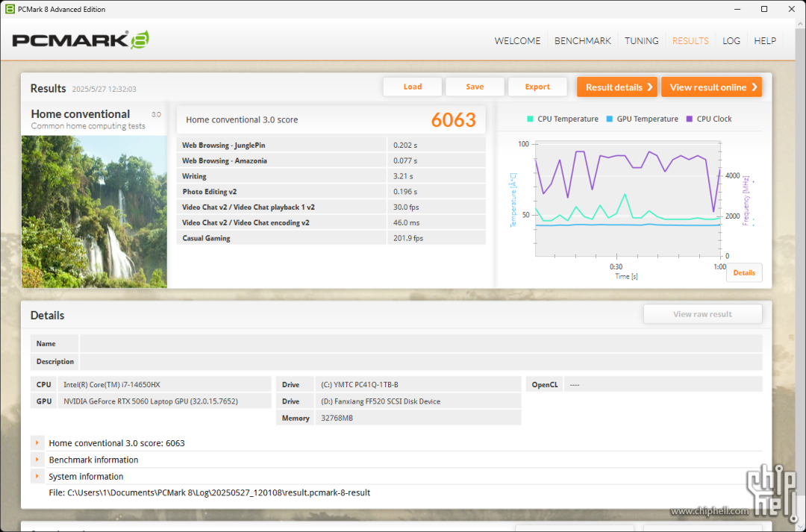Click the CPU Clock legend swatch
This screenshot has height=532, width=806.
(x=690, y=119)
